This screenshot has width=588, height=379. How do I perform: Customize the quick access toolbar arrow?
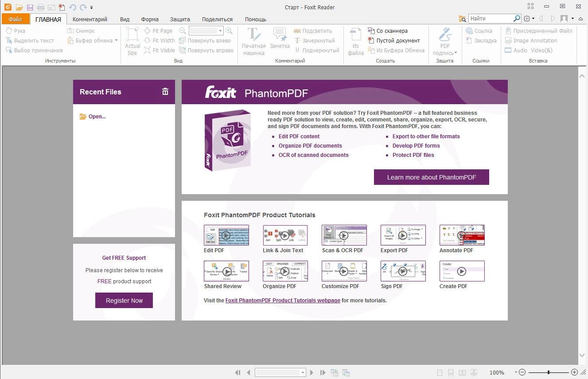[91, 8]
